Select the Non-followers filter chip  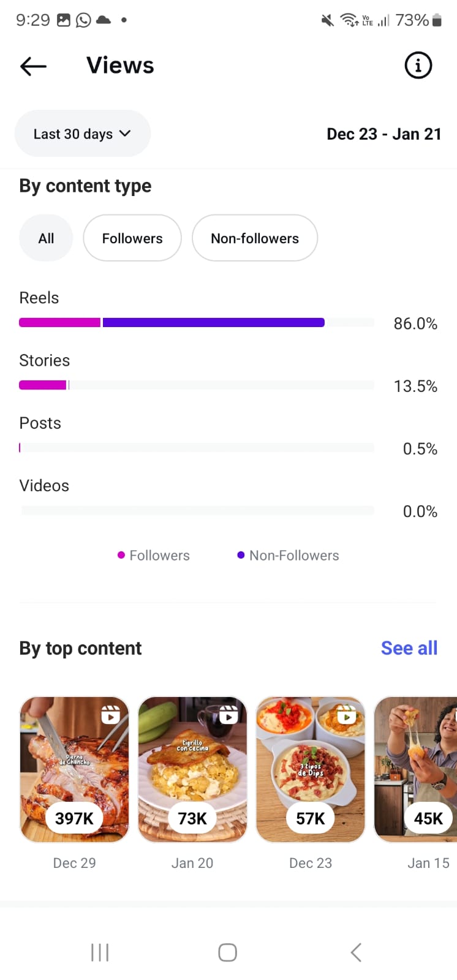click(x=255, y=238)
